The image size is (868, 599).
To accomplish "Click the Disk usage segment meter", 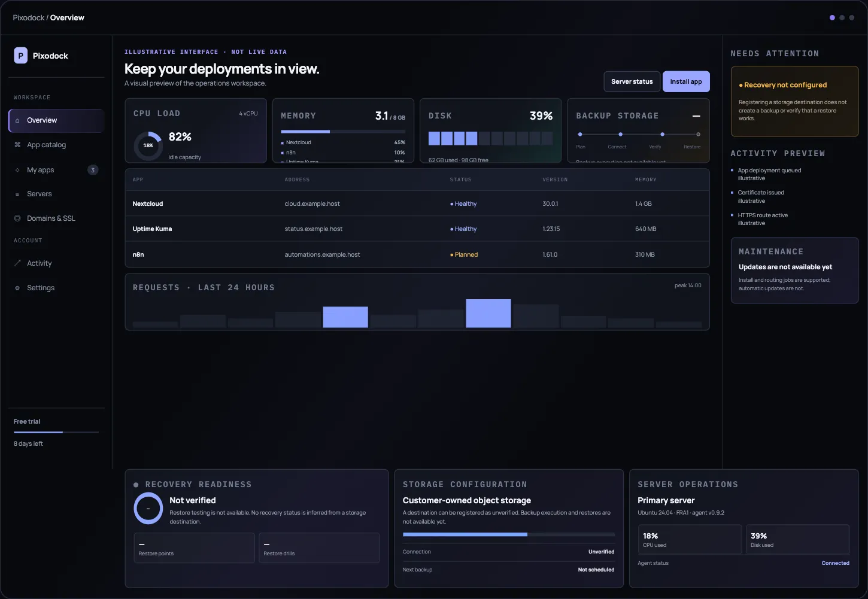I will (x=491, y=138).
